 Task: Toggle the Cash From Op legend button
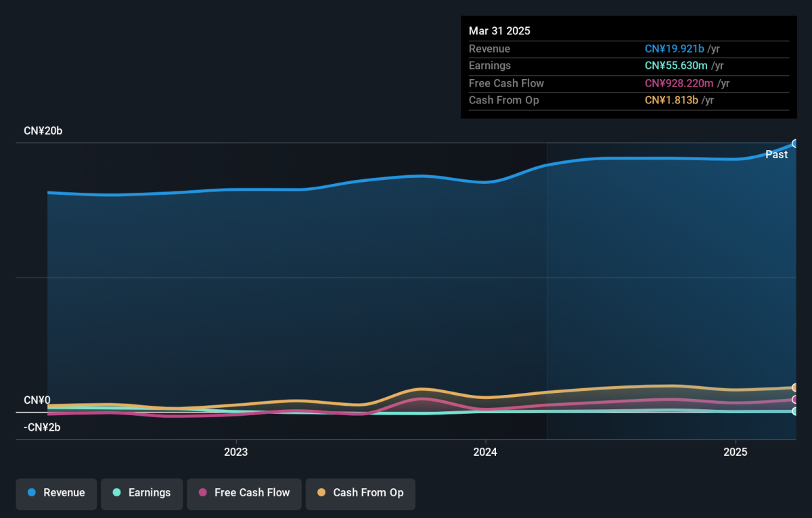[x=361, y=493]
